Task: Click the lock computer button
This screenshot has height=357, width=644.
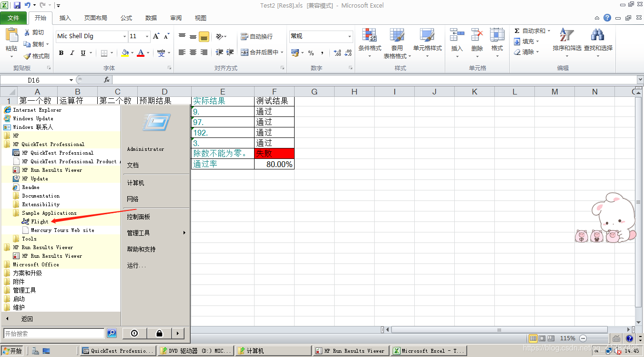Action: [x=159, y=333]
